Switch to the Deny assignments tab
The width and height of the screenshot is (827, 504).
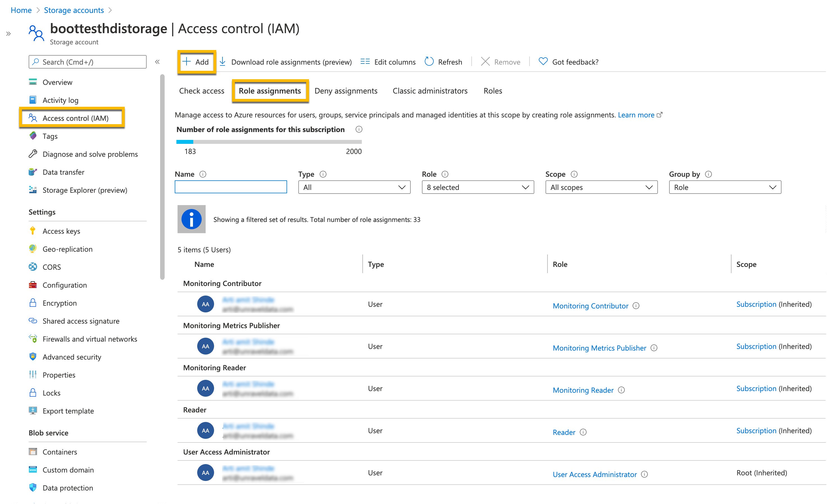[x=346, y=90]
